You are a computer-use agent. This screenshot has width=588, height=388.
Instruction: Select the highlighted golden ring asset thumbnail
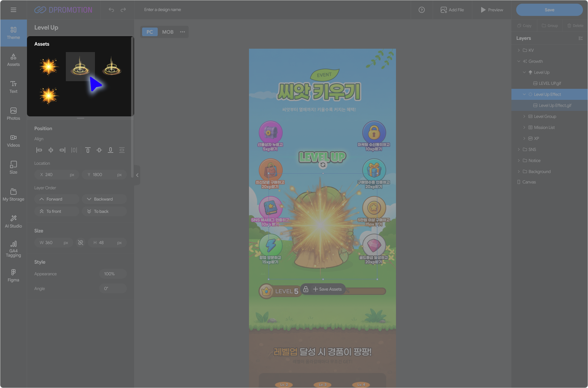click(x=80, y=66)
